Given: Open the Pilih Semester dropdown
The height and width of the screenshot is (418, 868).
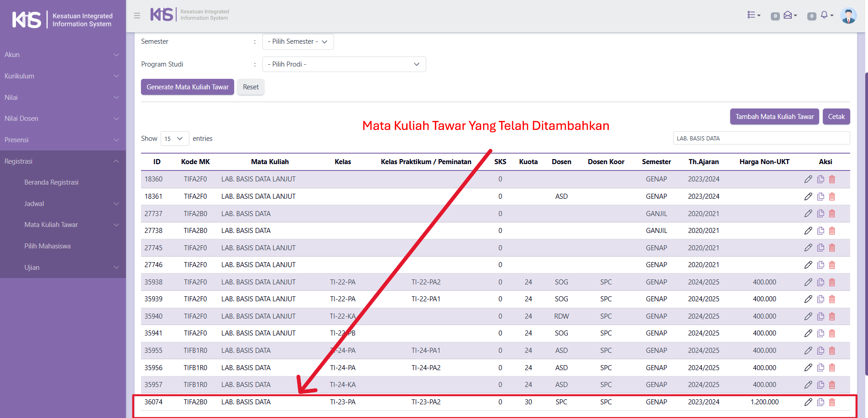Looking at the screenshot, I should [x=298, y=41].
